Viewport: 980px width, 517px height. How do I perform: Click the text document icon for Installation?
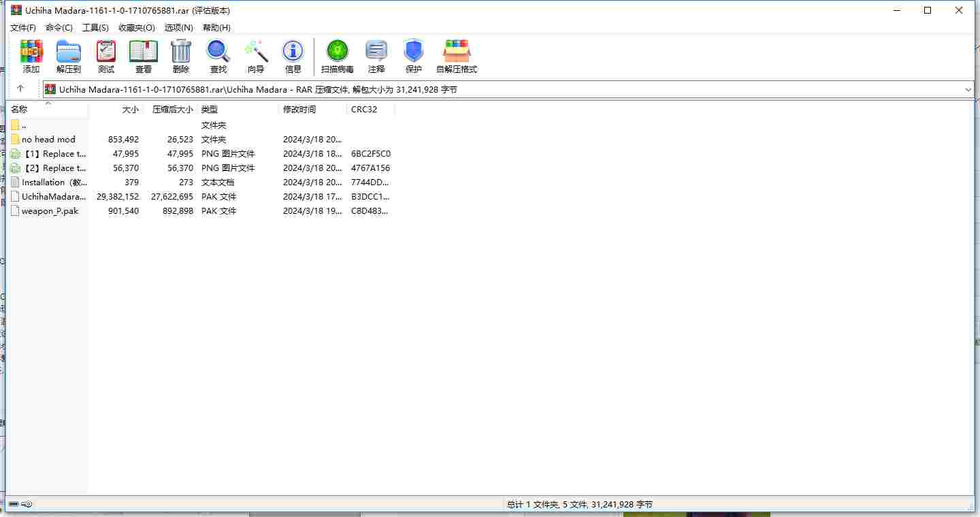click(x=15, y=183)
